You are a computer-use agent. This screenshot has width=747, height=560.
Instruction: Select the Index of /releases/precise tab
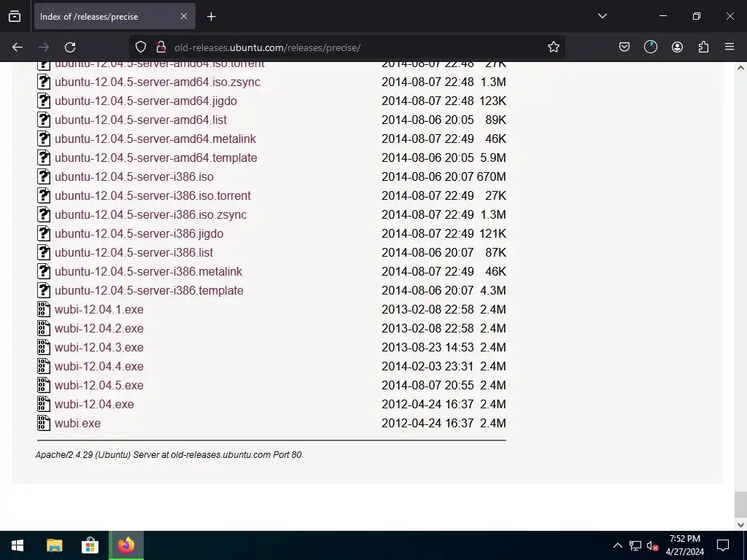[x=115, y=16]
